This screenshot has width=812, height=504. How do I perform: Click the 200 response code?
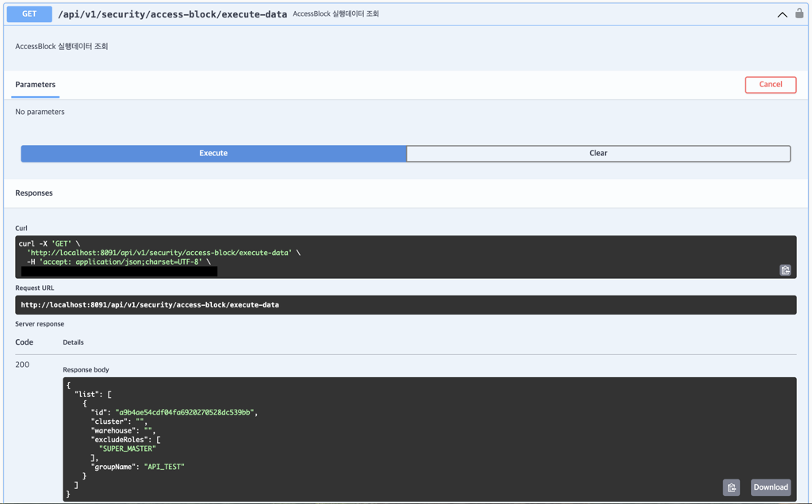(22, 365)
